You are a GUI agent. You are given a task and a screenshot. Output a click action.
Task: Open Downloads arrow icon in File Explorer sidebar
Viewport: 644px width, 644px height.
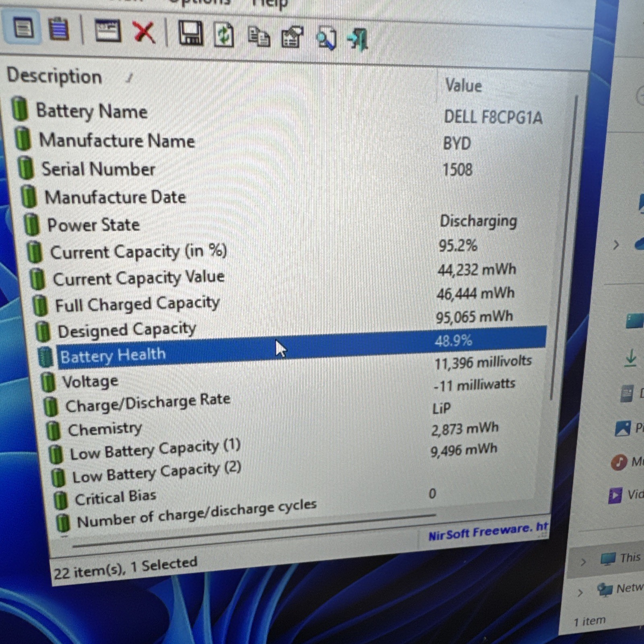(630, 358)
